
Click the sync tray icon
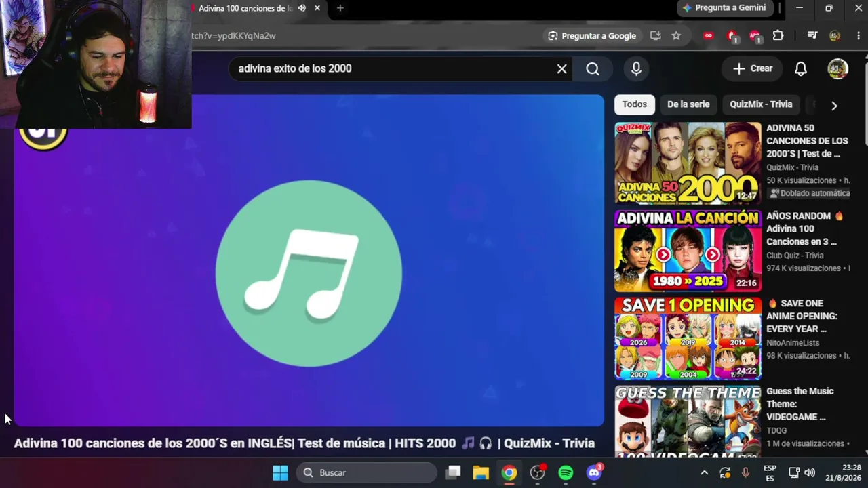tap(725, 472)
